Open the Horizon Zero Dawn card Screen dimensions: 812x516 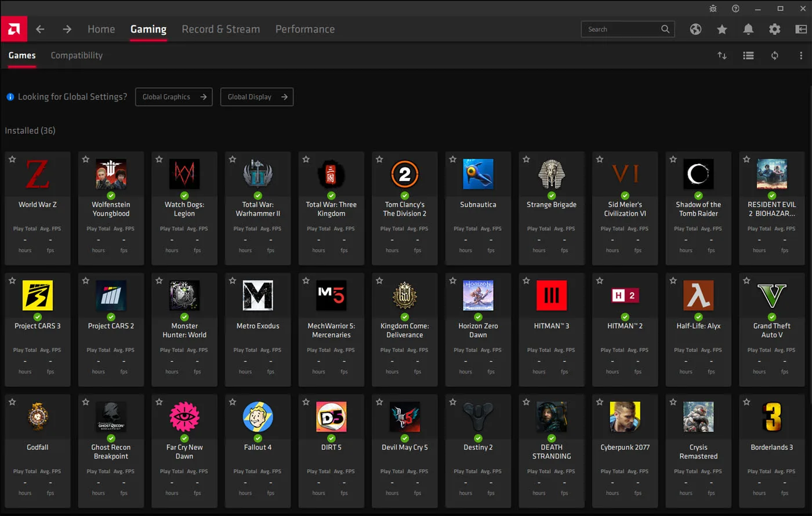478,330
